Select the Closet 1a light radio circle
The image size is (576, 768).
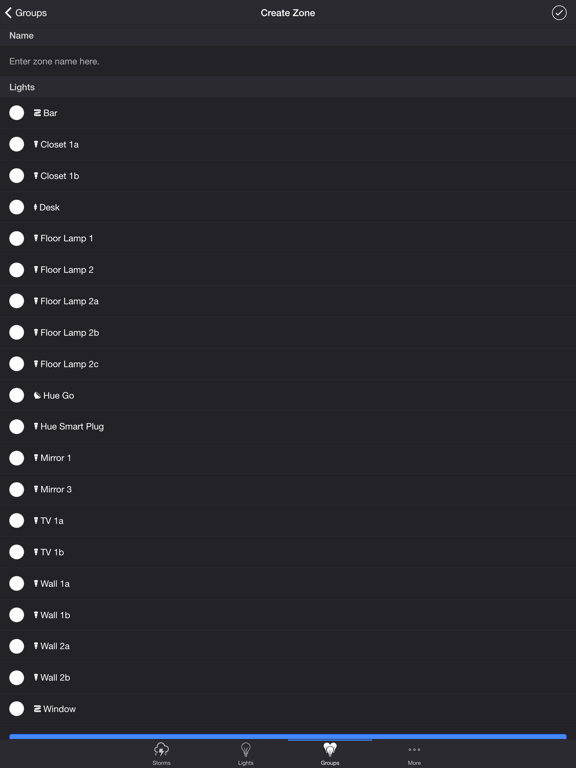[x=17, y=144]
